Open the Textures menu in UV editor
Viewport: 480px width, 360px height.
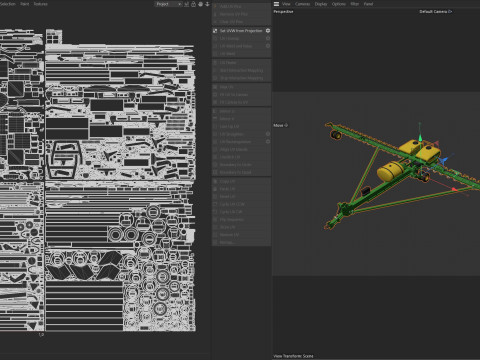point(41,4)
